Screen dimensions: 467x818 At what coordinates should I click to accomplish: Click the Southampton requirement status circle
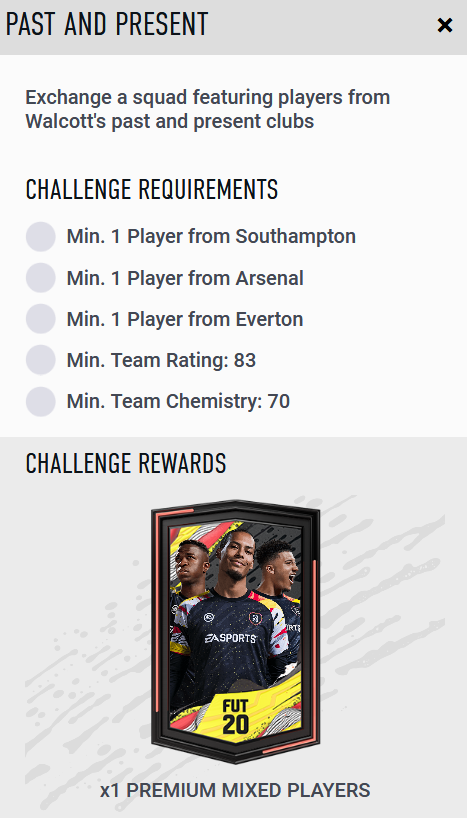click(41, 236)
